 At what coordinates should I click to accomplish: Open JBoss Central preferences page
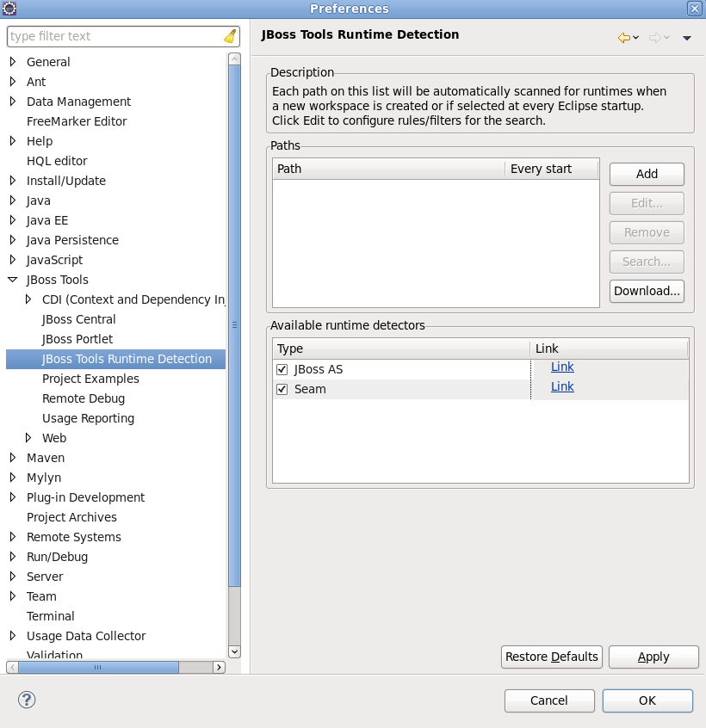coord(78,319)
